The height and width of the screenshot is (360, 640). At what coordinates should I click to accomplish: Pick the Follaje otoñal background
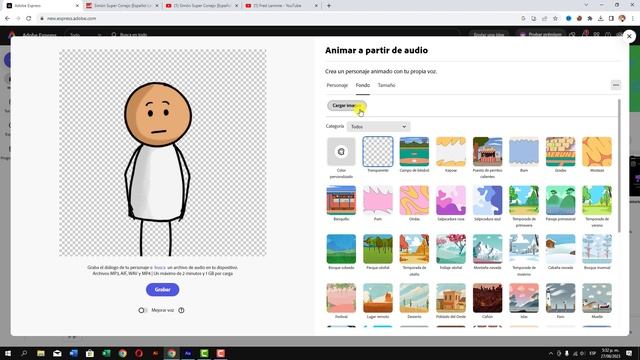point(451,249)
